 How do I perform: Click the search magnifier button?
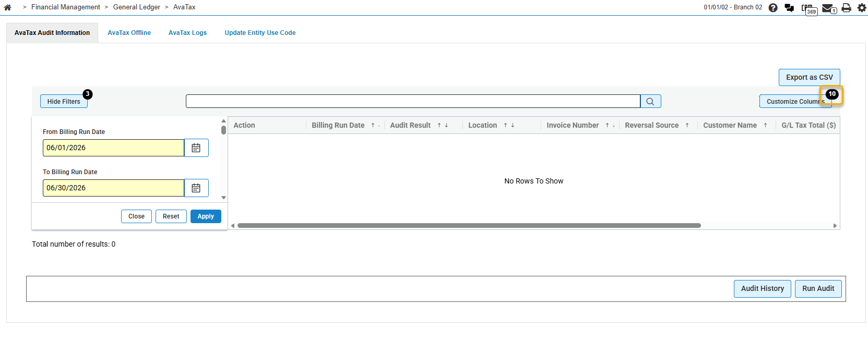(x=650, y=101)
